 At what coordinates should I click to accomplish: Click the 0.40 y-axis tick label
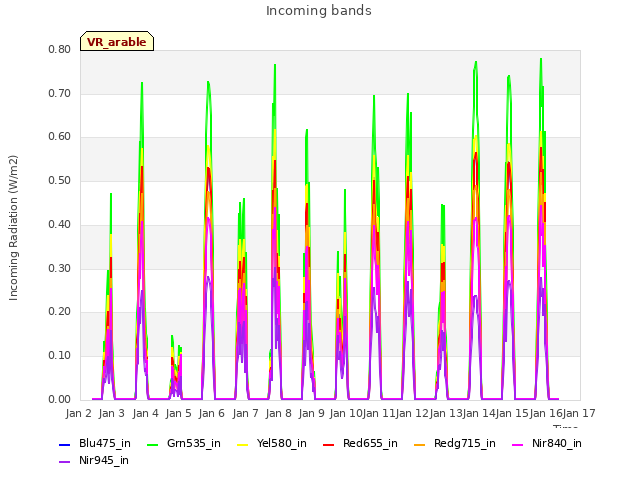pyautogui.click(x=60, y=224)
